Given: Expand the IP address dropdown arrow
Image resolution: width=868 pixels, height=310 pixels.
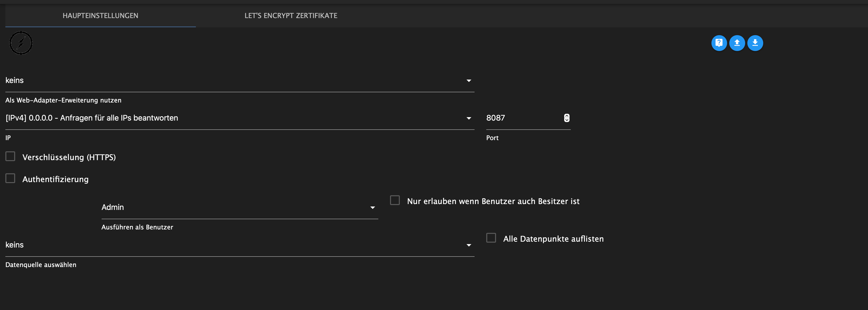Looking at the screenshot, I should [x=468, y=118].
